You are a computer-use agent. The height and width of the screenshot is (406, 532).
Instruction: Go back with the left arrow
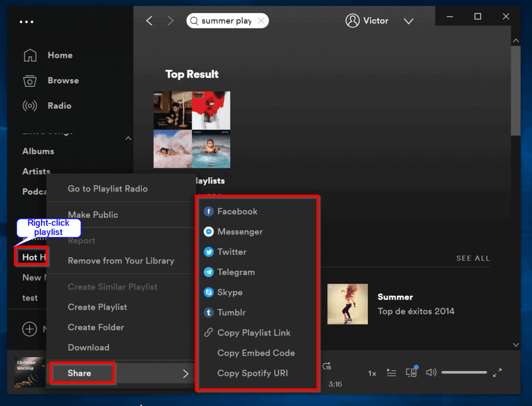pos(149,21)
